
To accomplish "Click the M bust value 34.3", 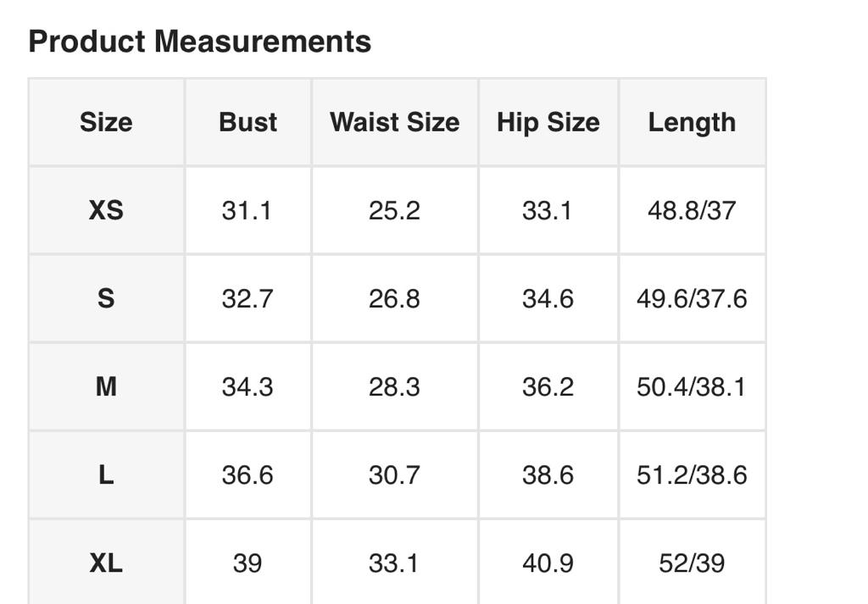I will coord(247,386).
